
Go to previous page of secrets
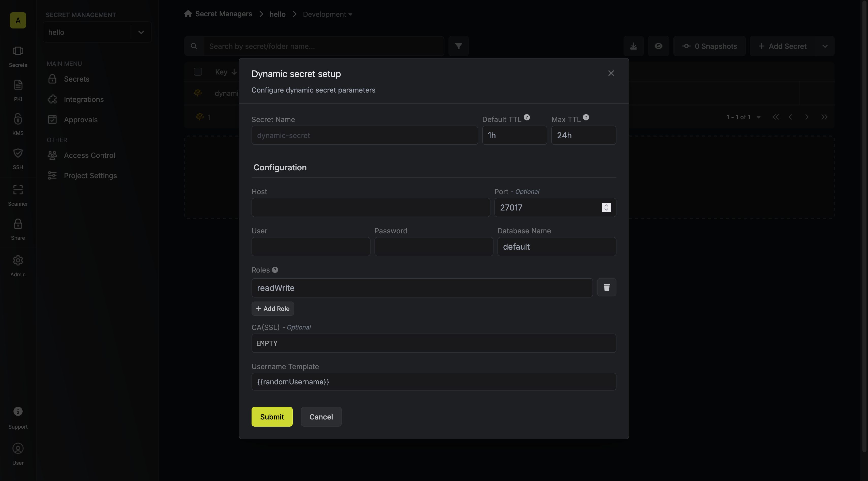pos(790,117)
